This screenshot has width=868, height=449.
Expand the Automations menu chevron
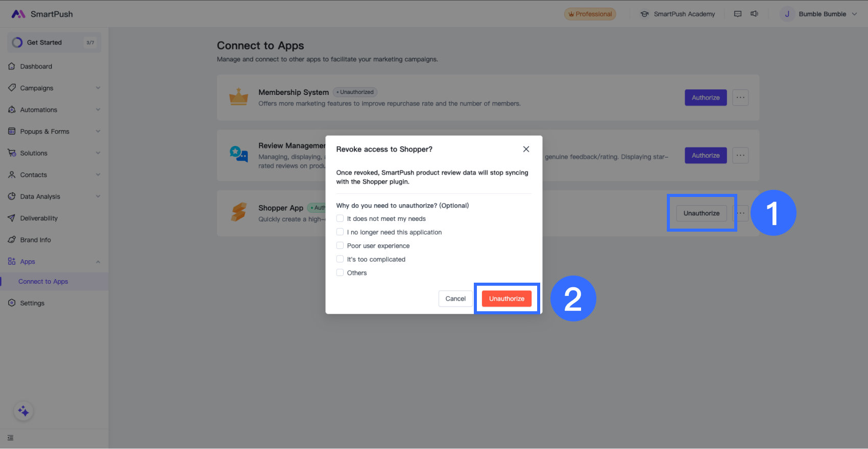click(98, 110)
